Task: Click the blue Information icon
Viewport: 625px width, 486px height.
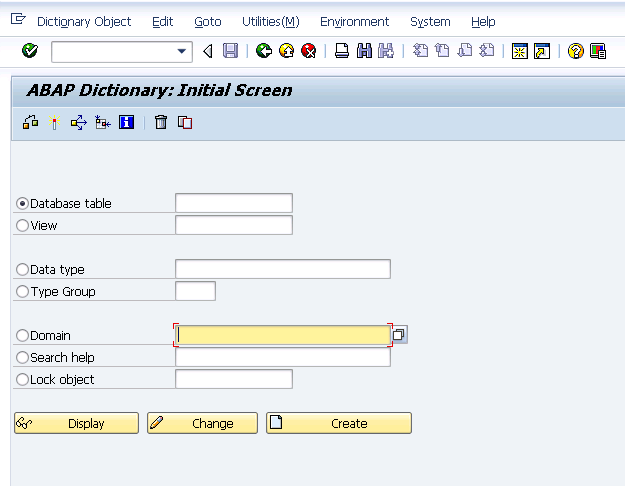Action: pyautogui.click(x=126, y=122)
